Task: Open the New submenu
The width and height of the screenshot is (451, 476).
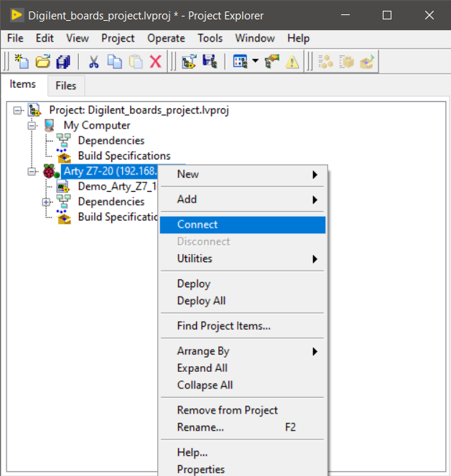Action: [242, 174]
